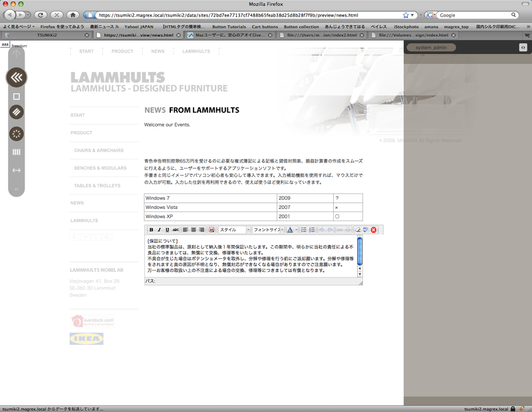Toggle underline formatting in the editor toolbar

coord(168,230)
